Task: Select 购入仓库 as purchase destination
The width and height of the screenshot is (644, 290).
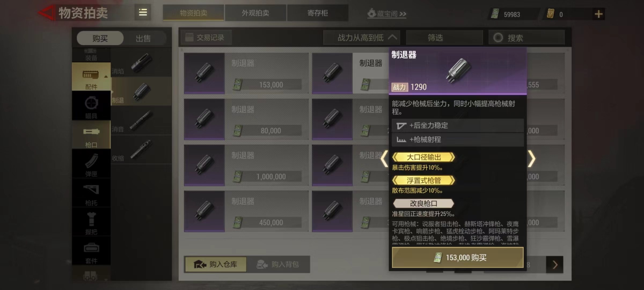Action: 215,264
